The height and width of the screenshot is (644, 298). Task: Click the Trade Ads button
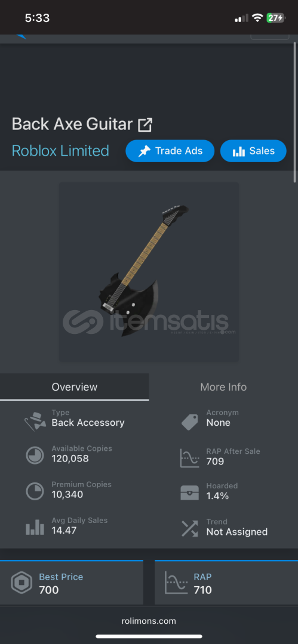170,151
